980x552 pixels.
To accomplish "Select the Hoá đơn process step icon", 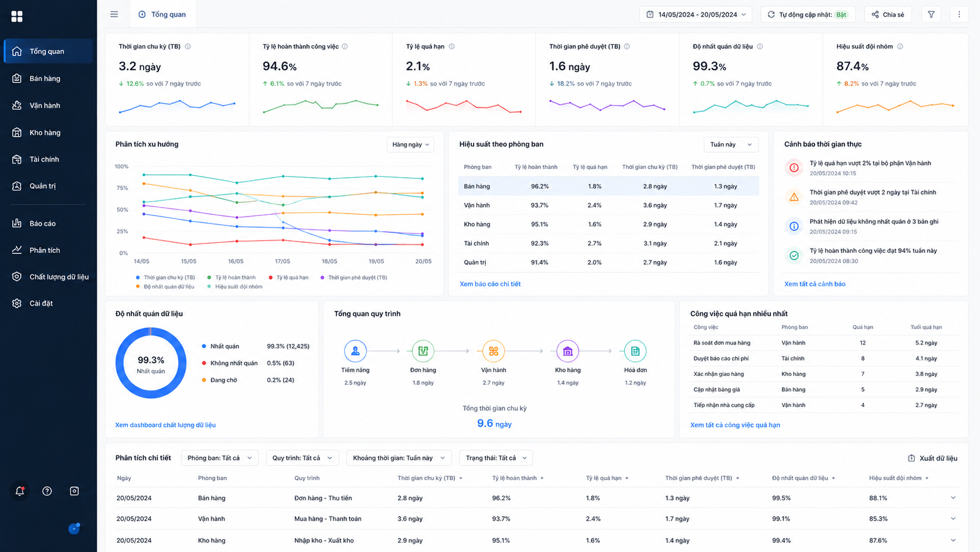I will tap(635, 351).
